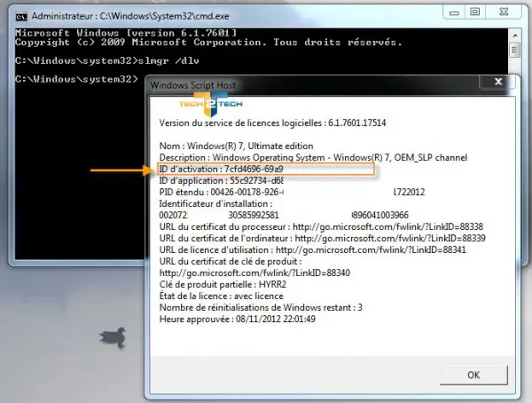Click the cmd.exe window title text

tap(130, 16)
